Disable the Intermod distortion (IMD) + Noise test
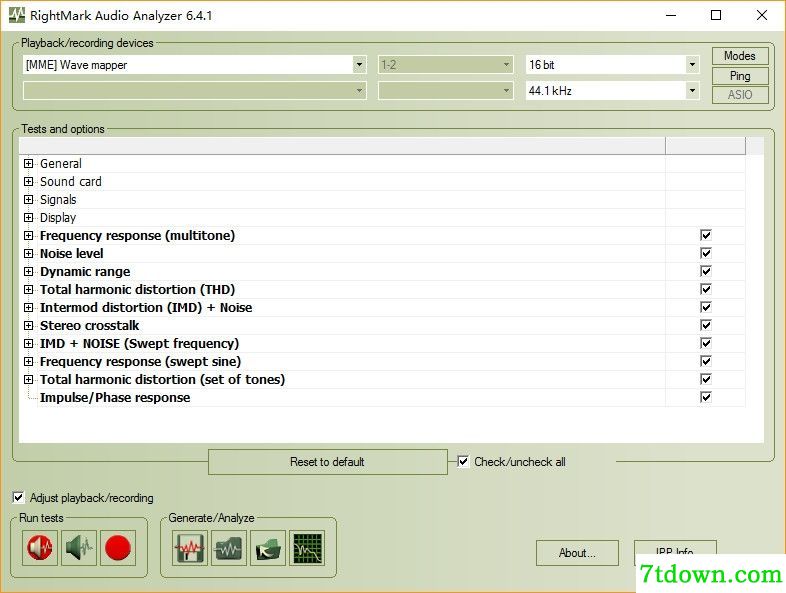786x593 pixels. [706, 307]
